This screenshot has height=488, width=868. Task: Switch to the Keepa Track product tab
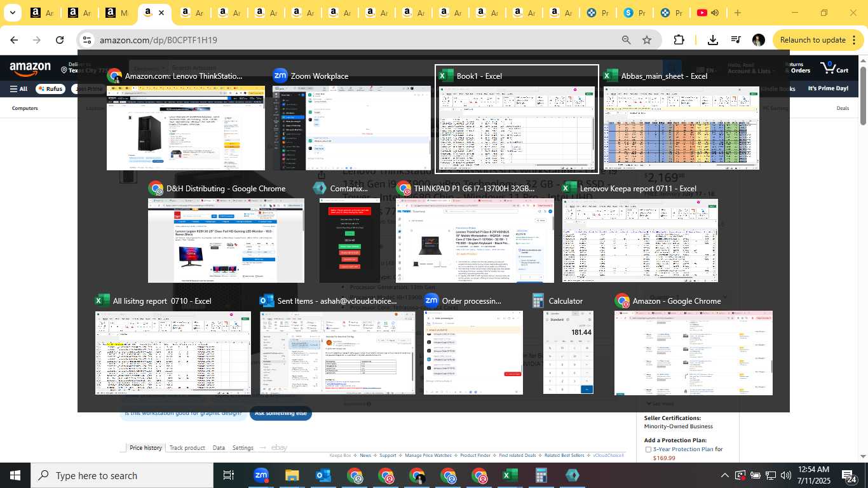[x=187, y=448]
